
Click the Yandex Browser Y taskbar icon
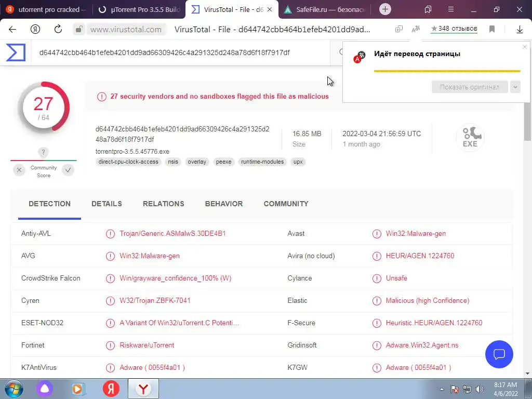coord(143,389)
